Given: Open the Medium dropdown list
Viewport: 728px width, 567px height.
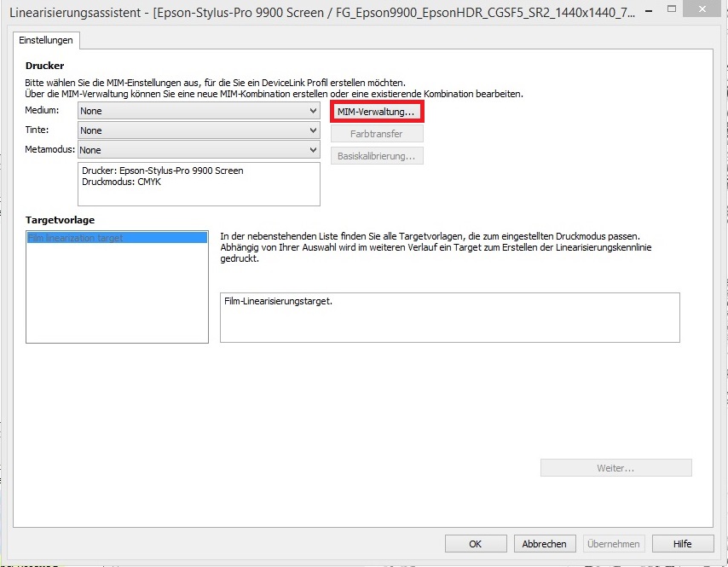Looking at the screenshot, I should 199,111.
